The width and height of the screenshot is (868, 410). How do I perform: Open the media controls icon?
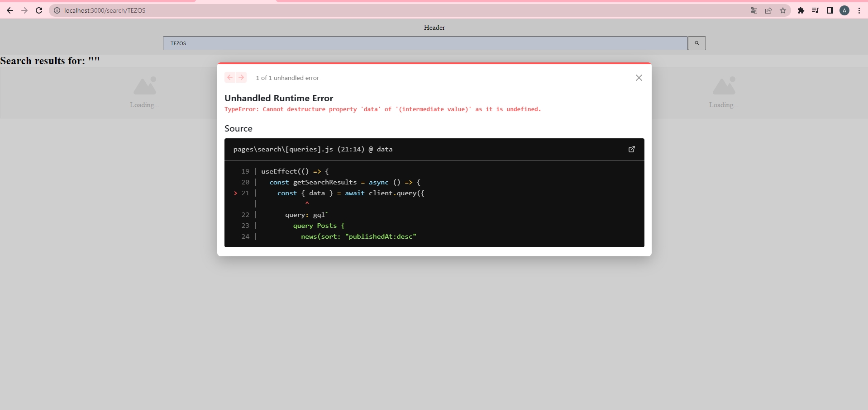click(816, 10)
